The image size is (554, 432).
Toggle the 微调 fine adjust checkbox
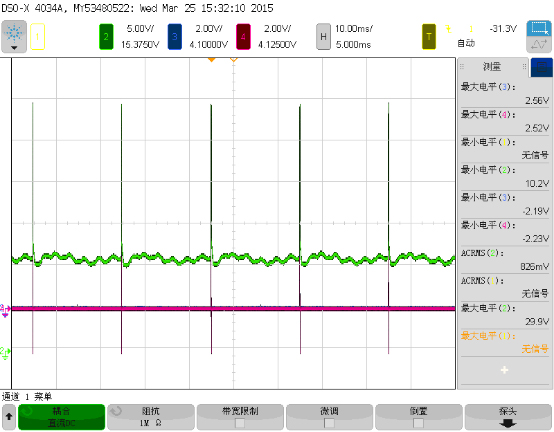[x=329, y=422]
